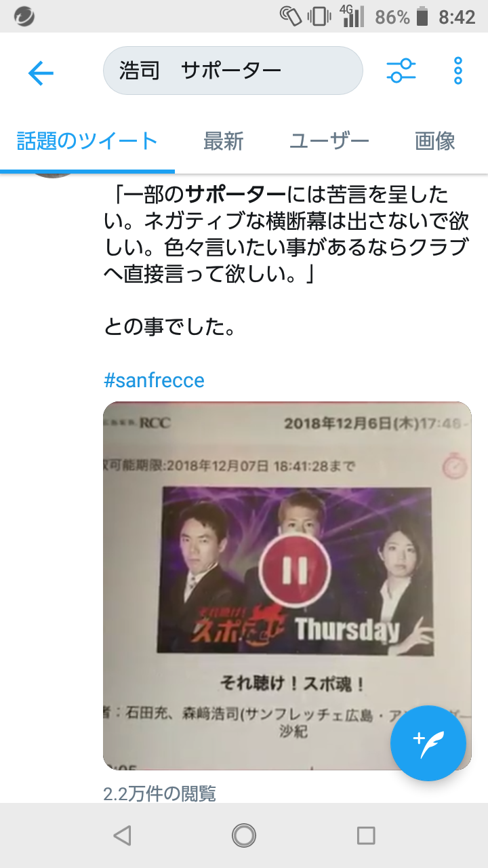Tap the 2.2万件の閲覧 view count
The width and height of the screenshot is (488, 868).
click(159, 793)
